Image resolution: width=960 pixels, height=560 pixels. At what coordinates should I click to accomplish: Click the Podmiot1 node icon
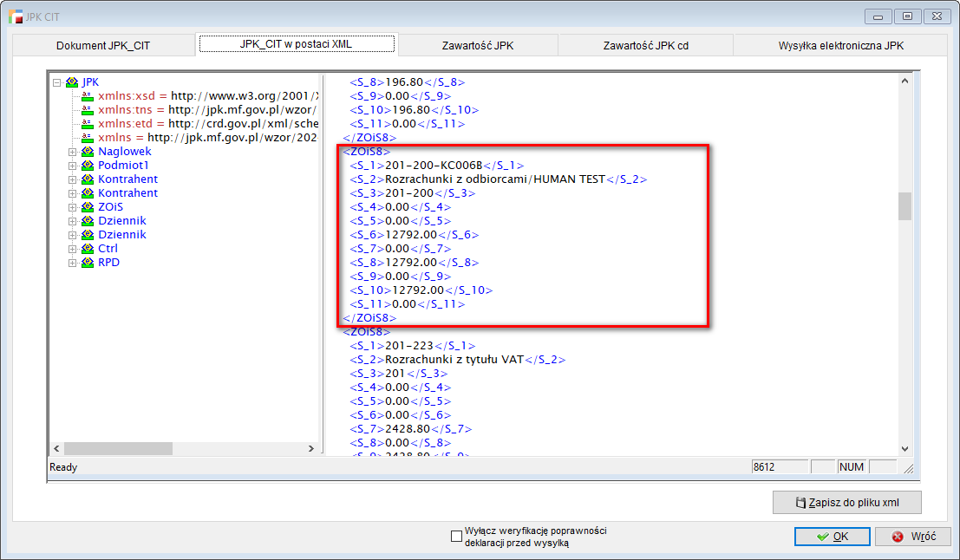tap(88, 166)
